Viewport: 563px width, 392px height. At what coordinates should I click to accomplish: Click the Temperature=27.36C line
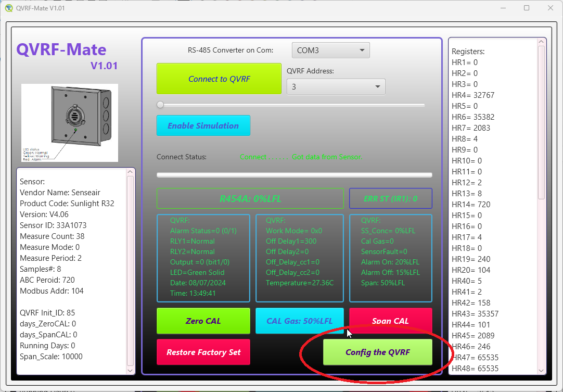[x=300, y=283]
